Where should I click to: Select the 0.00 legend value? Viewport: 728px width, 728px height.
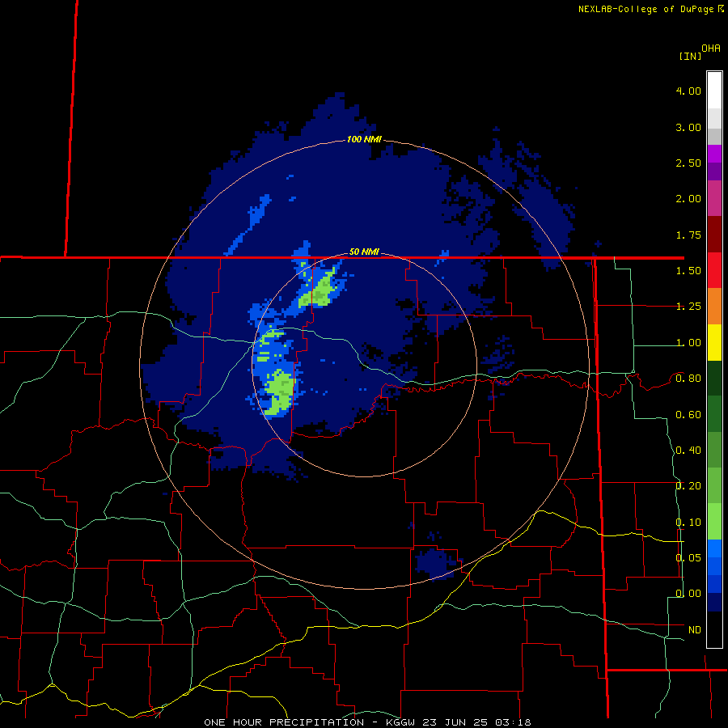tap(688, 594)
